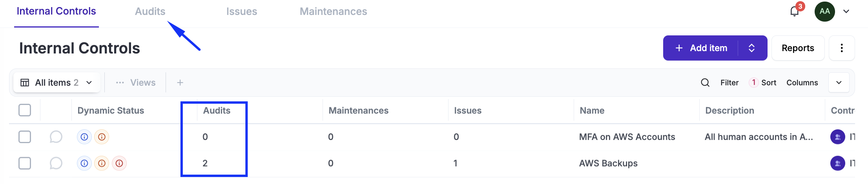
Task: Open the AWS Backups item name
Action: 608,163
